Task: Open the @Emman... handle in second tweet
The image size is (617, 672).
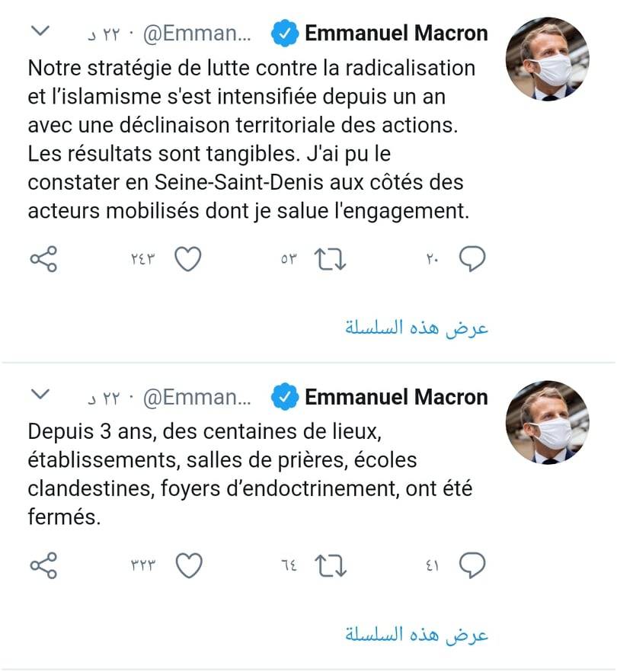Action: coord(197,397)
